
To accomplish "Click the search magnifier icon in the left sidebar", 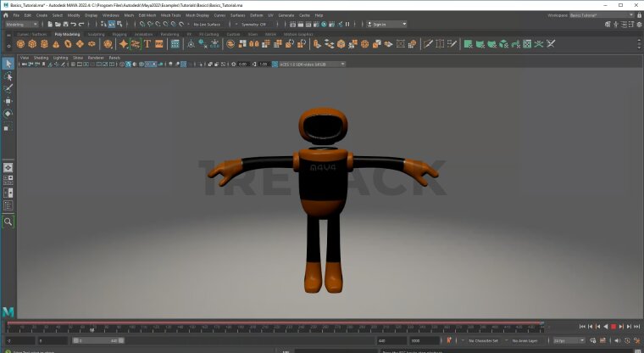I will click(x=8, y=221).
